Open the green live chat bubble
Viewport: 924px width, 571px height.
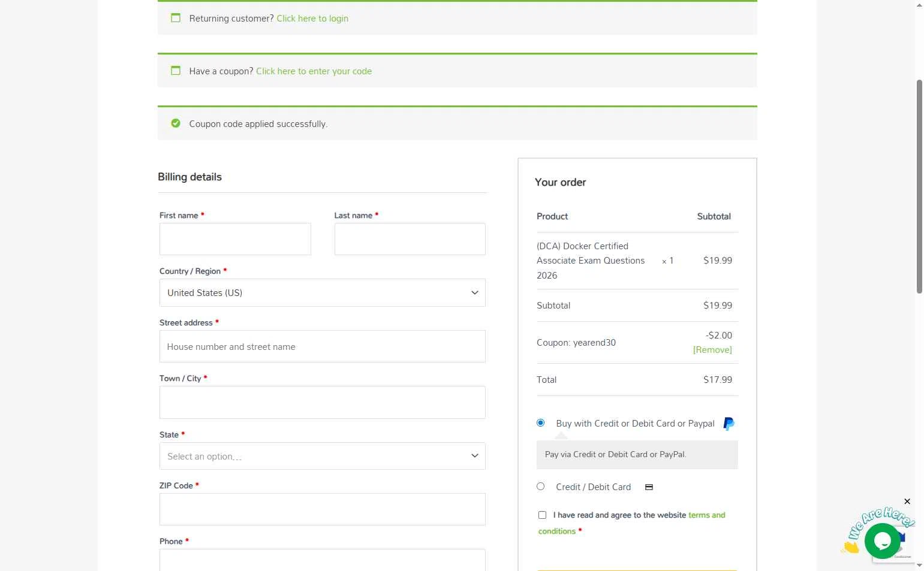point(882,540)
